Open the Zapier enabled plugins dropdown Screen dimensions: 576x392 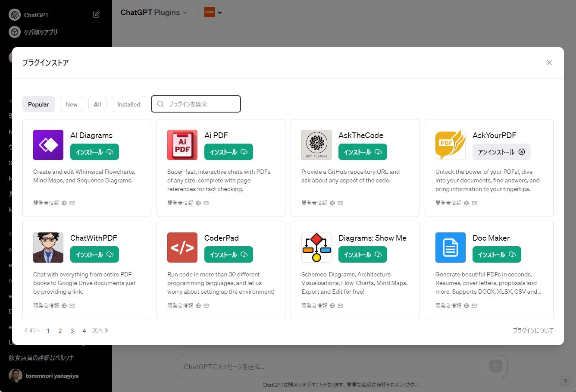(x=212, y=13)
